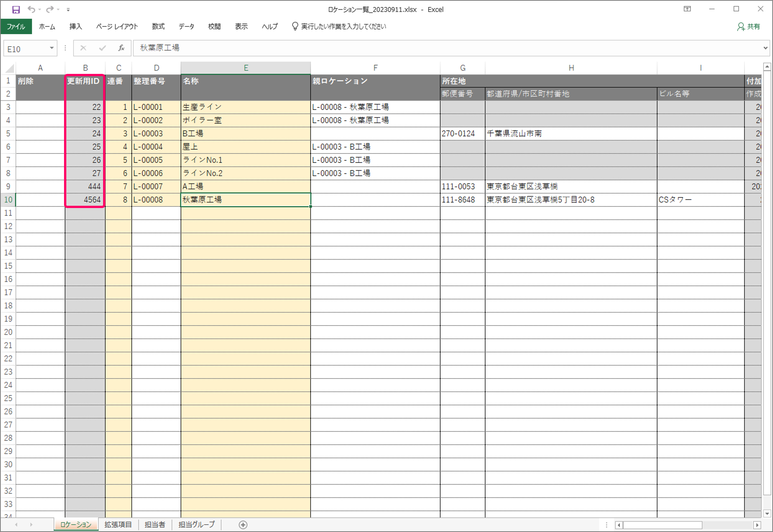Click the 共有 share button

[749, 27]
